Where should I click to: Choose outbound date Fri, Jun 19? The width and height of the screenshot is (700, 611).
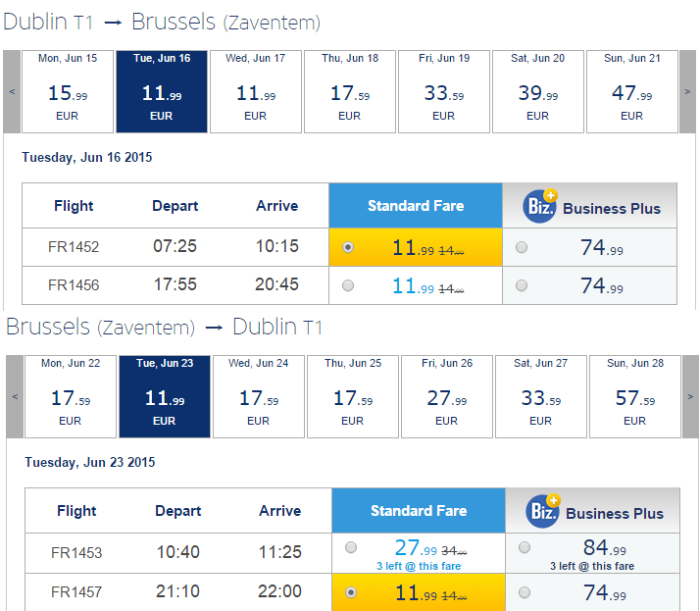(x=444, y=91)
